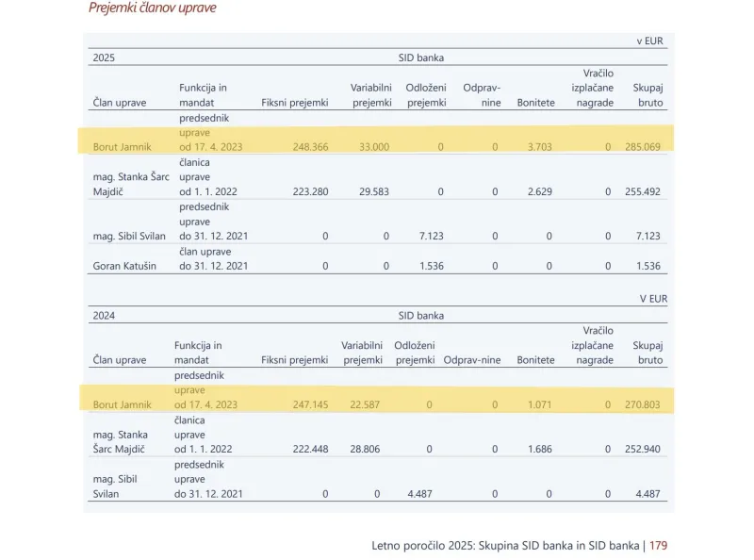Click the 252.940 gross total value
Viewport: 754px width, 560px height.
[643, 449]
